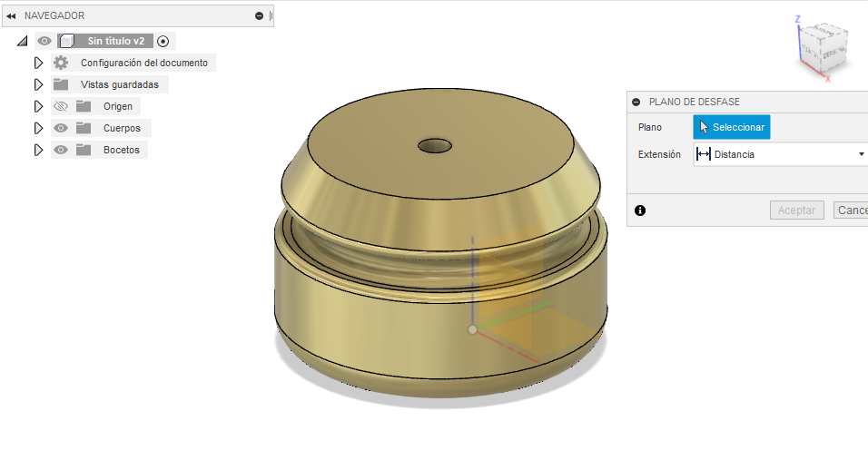Click the Vistas guardadas folder icon
The height and width of the screenshot is (460, 868).
click(x=61, y=84)
